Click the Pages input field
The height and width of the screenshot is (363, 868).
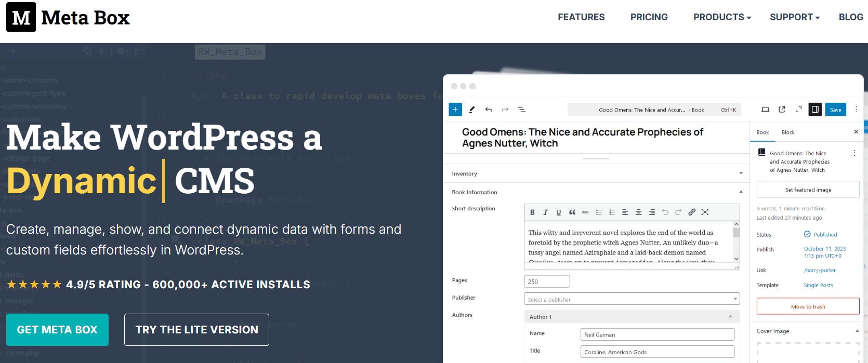pyautogui.click(x=547, y=281)
